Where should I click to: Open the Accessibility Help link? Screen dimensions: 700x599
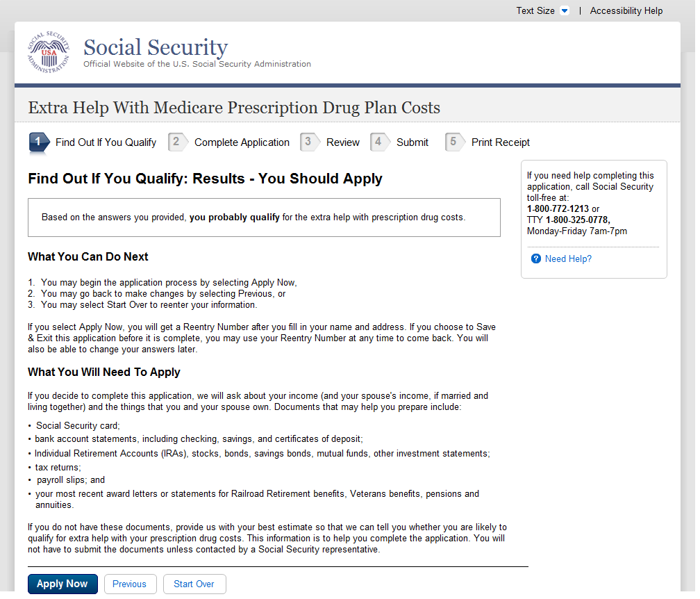coord(626,11)
